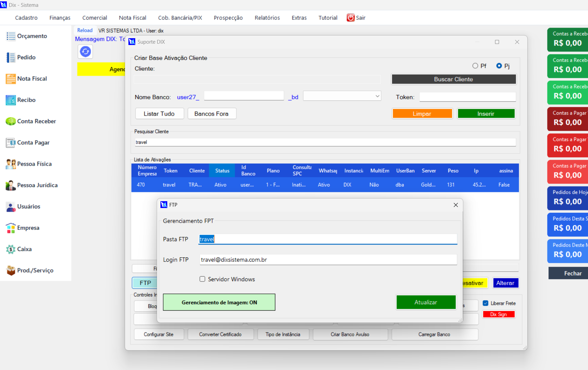588x370 pixels.
Task: Click the green Inserir button
Action: 486,114
